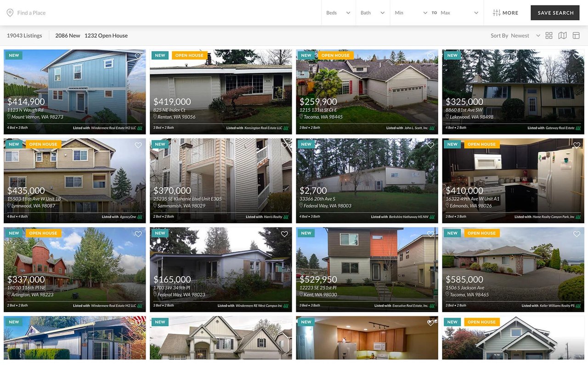
Task: Click inside the Find a Place input field
Action: coord(32,12)
